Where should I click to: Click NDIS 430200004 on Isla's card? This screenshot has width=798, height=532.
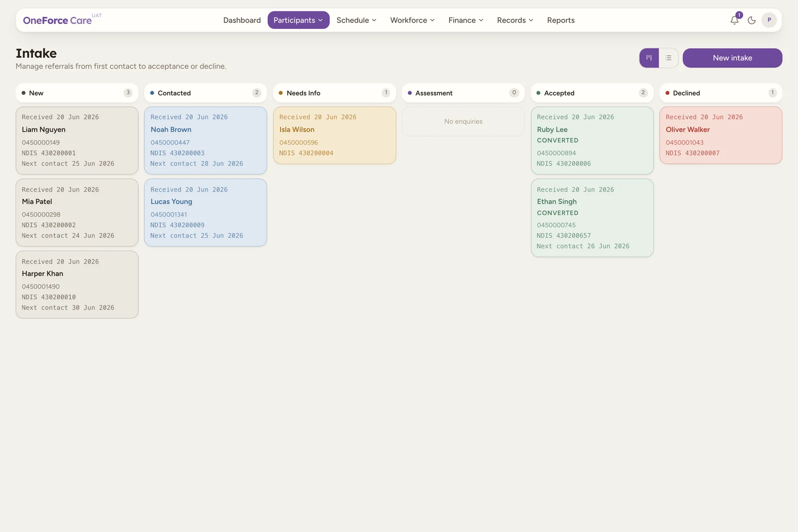coord(306,153)
